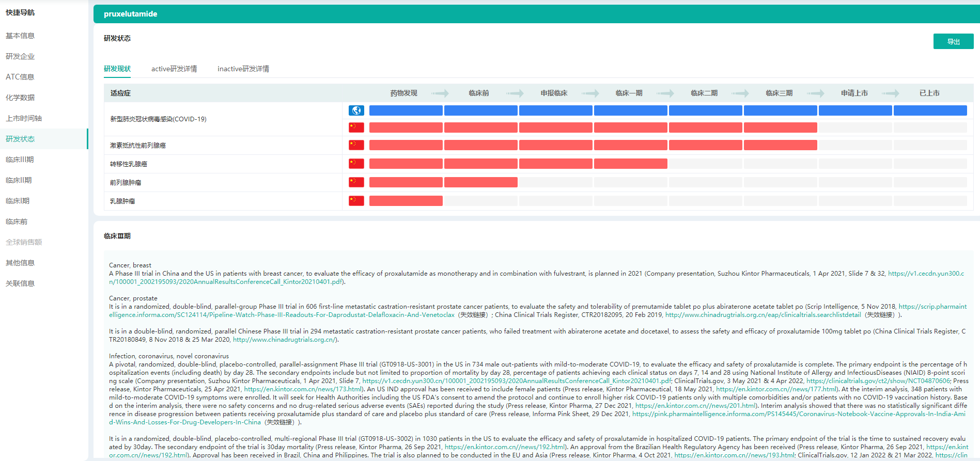
Task: Click the blue 已上市 global progress bar
Action: coord(930,110)
